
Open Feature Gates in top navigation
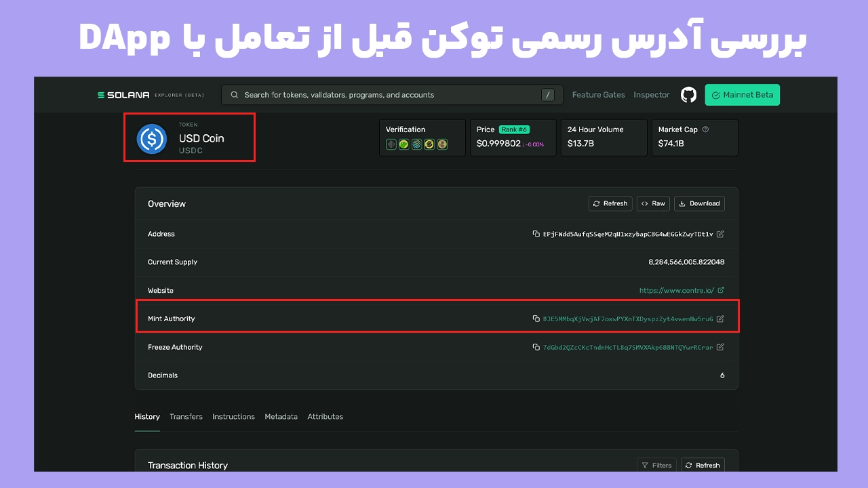click(x=599, y=95)
